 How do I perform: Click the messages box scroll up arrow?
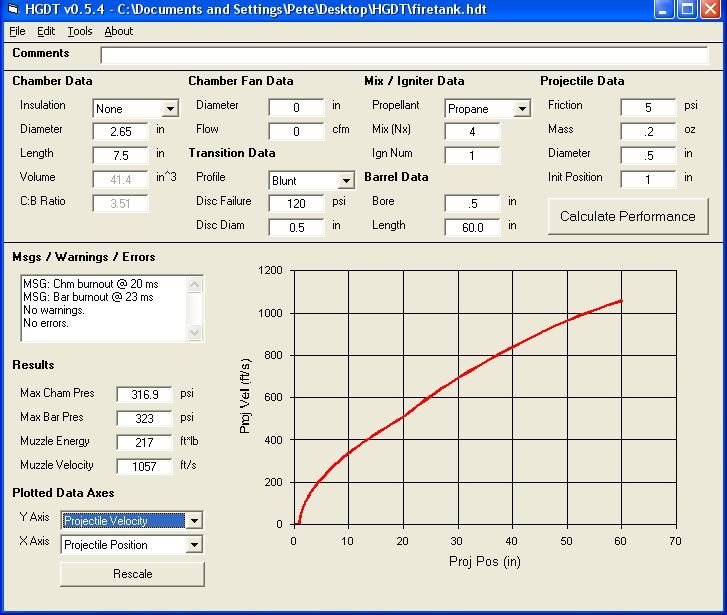click(x=195, y=284)
